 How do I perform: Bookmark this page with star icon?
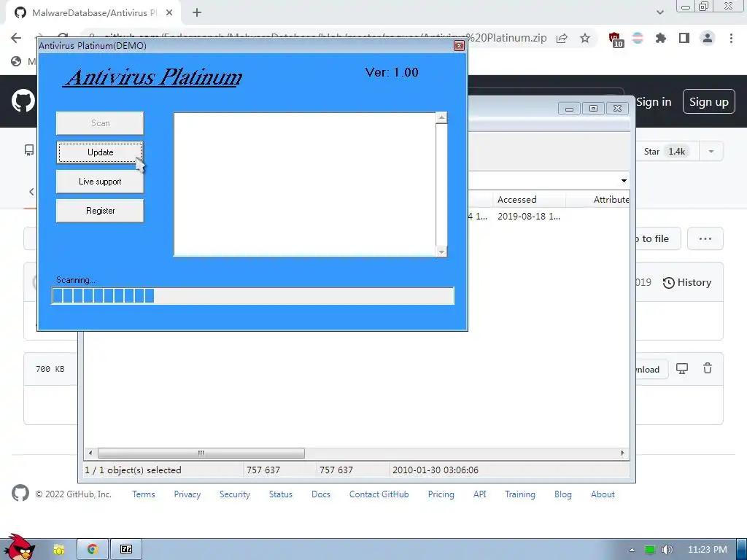click(585, 39)
